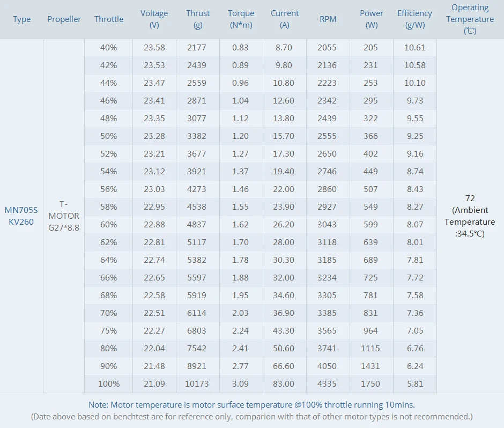
Task: Click the 100% throttle cell
Action: point(109,383)
